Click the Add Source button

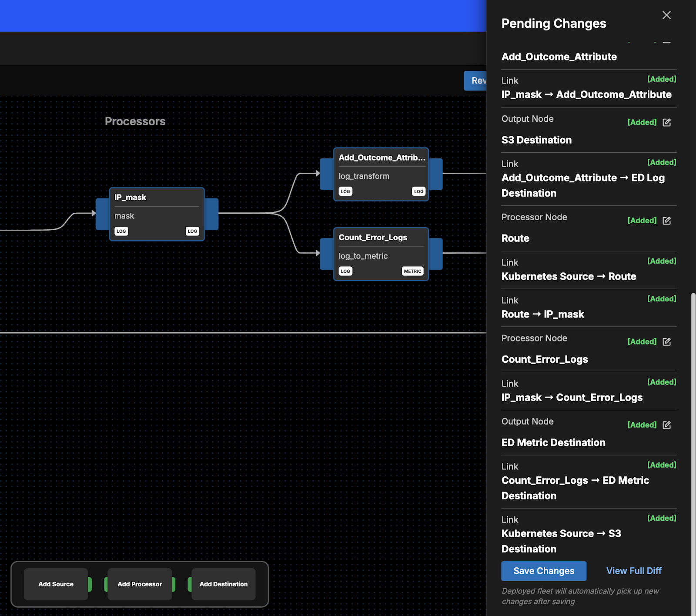(x=56, y=584)
